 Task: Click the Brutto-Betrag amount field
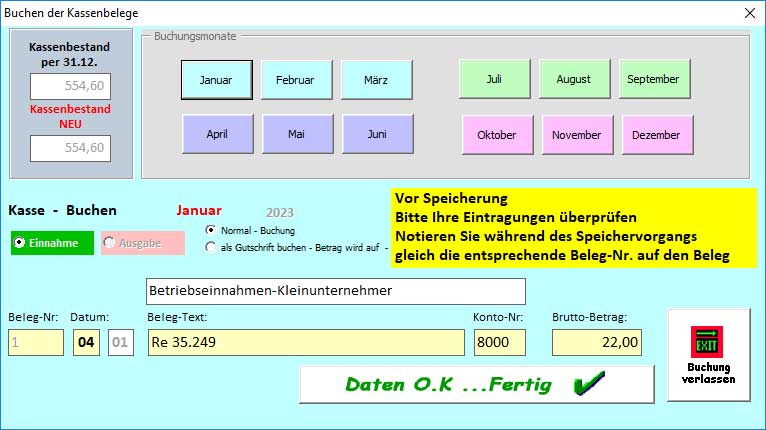pos(597,342)
